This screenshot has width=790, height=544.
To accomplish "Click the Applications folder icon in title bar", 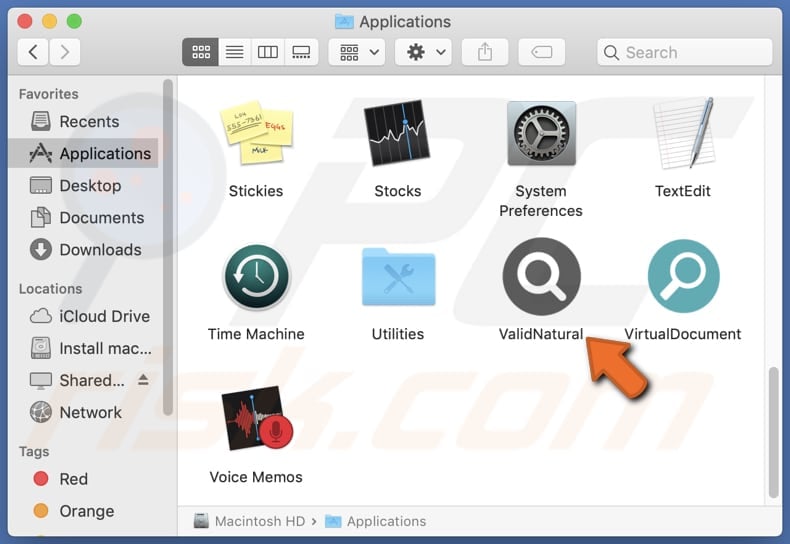I will pyautogui.click(x=344, y=22).
